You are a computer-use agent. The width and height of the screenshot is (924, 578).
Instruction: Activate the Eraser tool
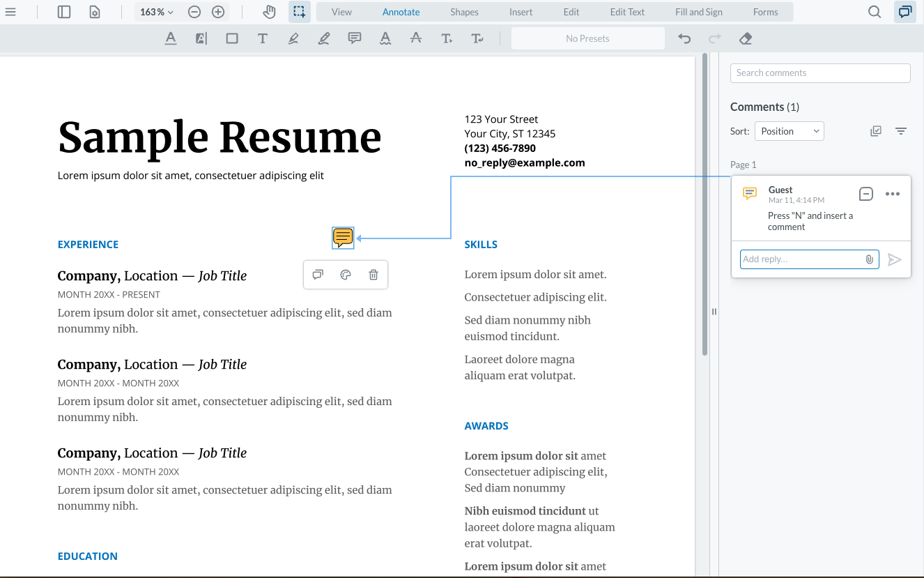pyautogui.click(x=745, y=38)
